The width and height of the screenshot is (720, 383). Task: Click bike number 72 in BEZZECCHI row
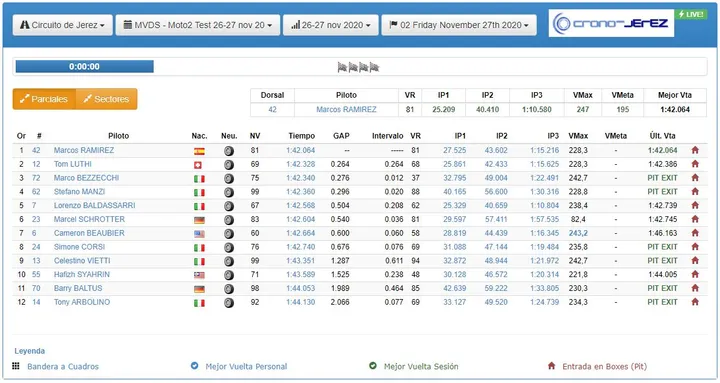(36, 178)
